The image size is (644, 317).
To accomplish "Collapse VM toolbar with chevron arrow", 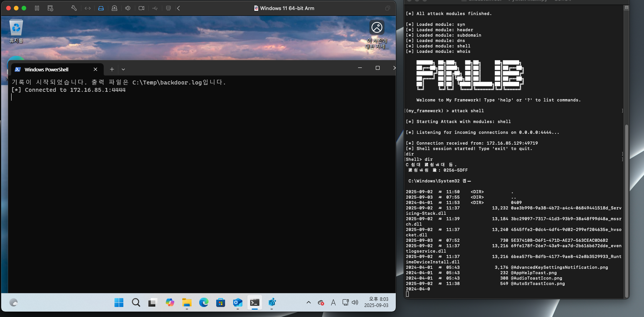I will point(178,8).
